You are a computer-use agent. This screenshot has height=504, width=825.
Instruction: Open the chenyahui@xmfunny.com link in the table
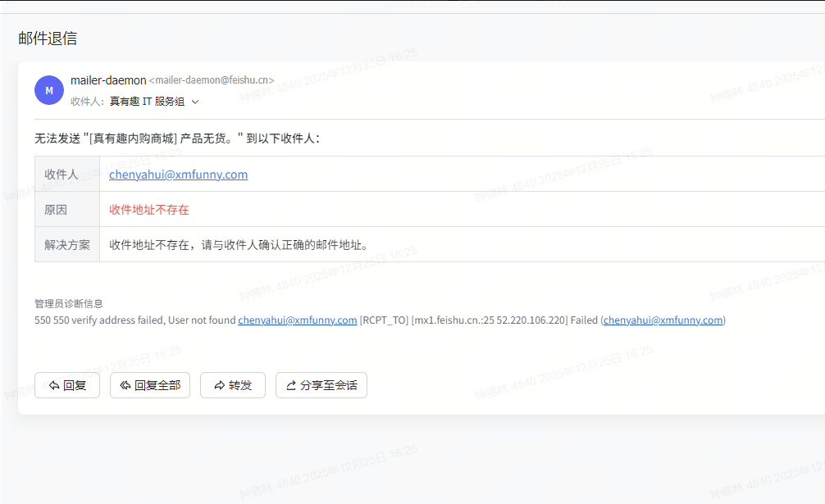pos(179,175)
